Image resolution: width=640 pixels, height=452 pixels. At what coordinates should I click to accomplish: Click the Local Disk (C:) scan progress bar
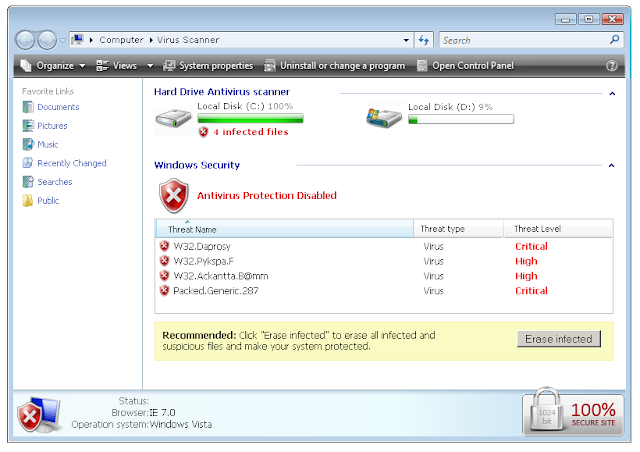coord(250,118)
